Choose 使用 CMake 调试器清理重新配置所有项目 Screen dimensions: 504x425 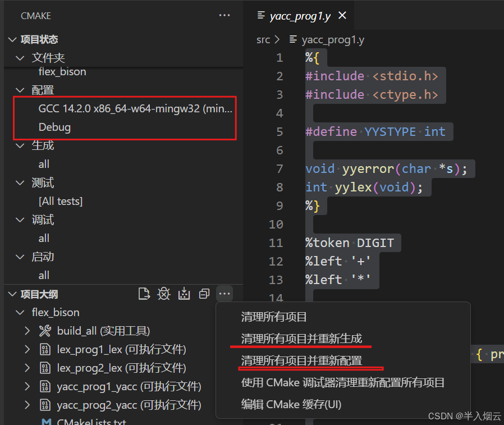343,382
